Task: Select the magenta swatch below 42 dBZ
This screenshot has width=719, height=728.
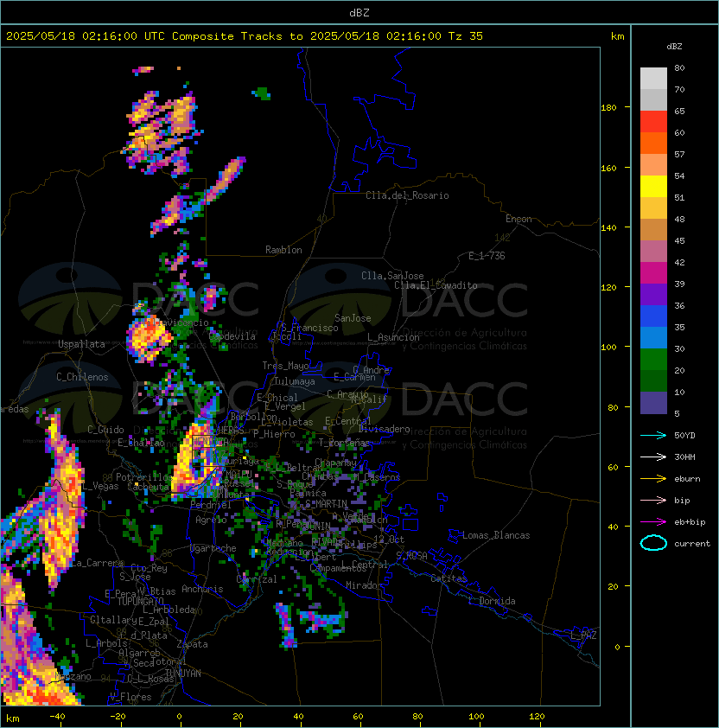Action: [653, 273]
